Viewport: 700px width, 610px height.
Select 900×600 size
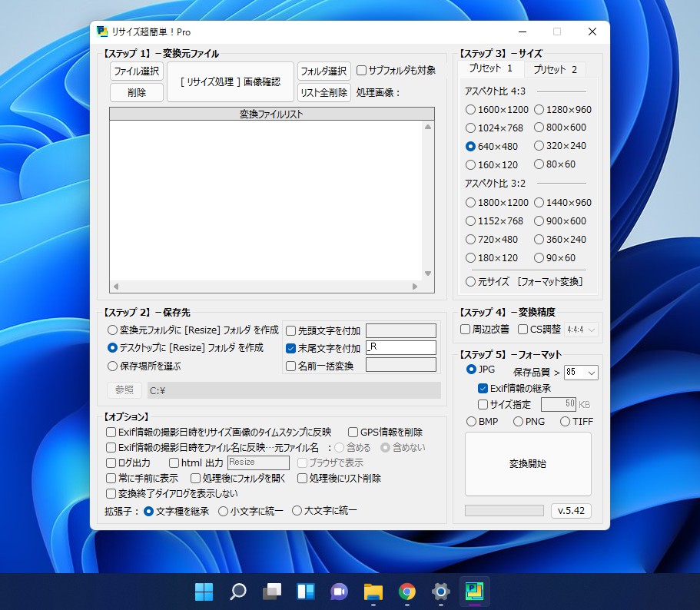click(560, 221)
